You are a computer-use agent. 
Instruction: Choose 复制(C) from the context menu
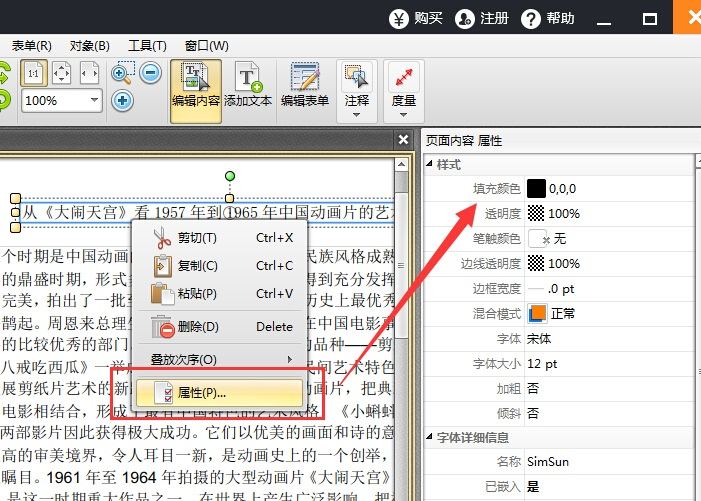pos(221,266)
